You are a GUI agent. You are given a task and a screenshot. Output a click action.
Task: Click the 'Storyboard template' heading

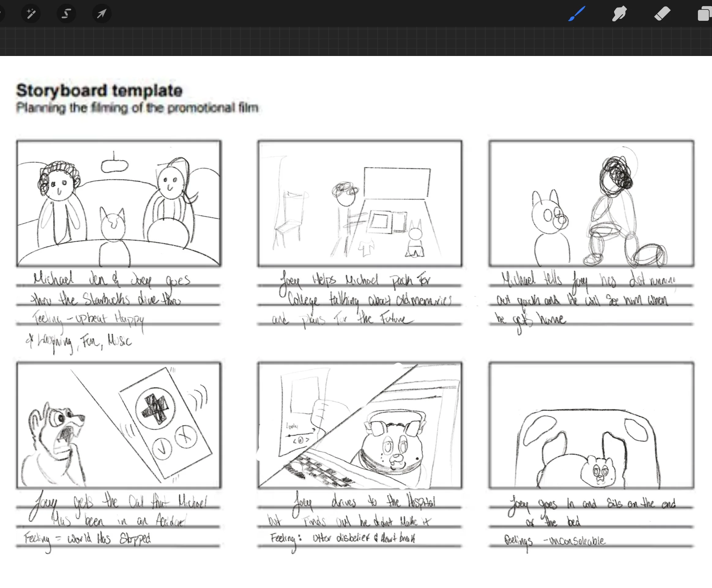(99, 91)
